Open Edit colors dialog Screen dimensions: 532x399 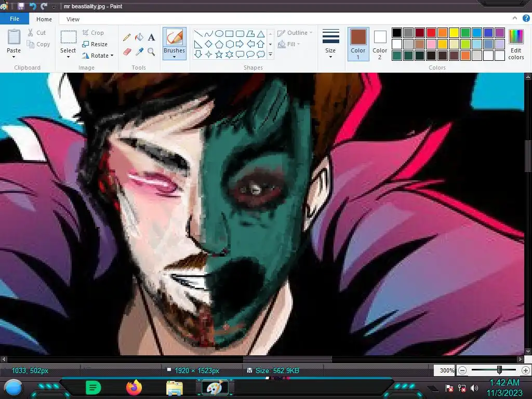(516, 44)
